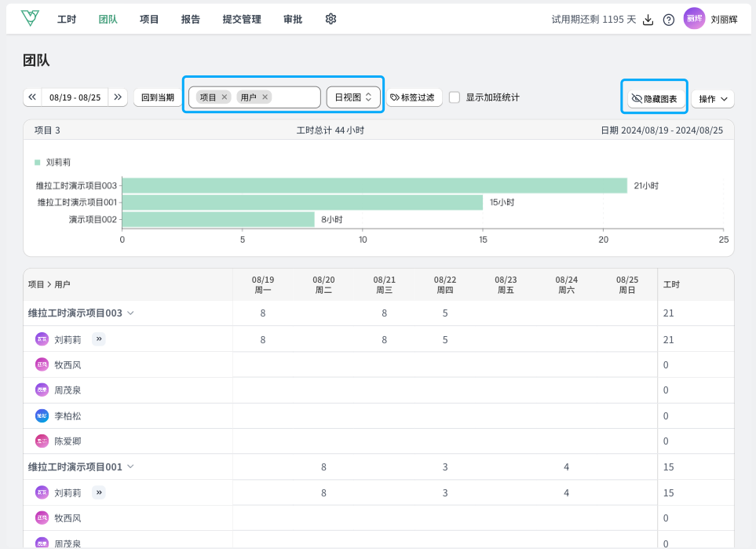
Task: Hide the chart with 隐藏图表
Action: 654,99
